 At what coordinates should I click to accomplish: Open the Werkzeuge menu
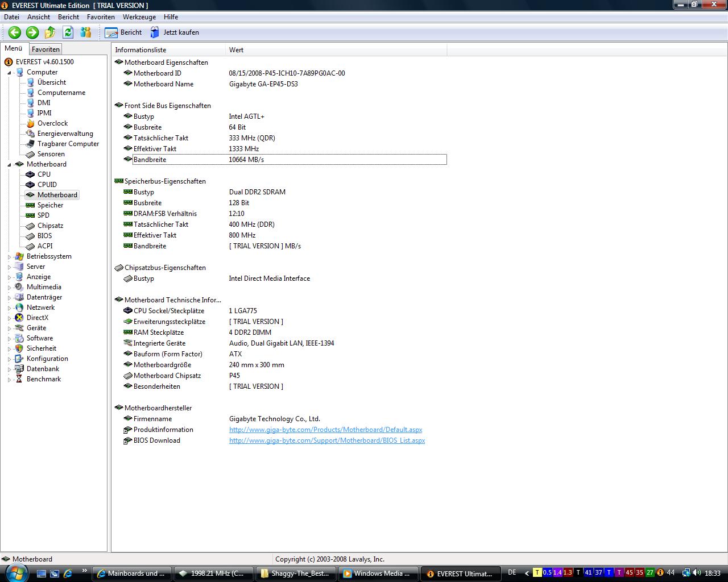click(x=139, y=17)
